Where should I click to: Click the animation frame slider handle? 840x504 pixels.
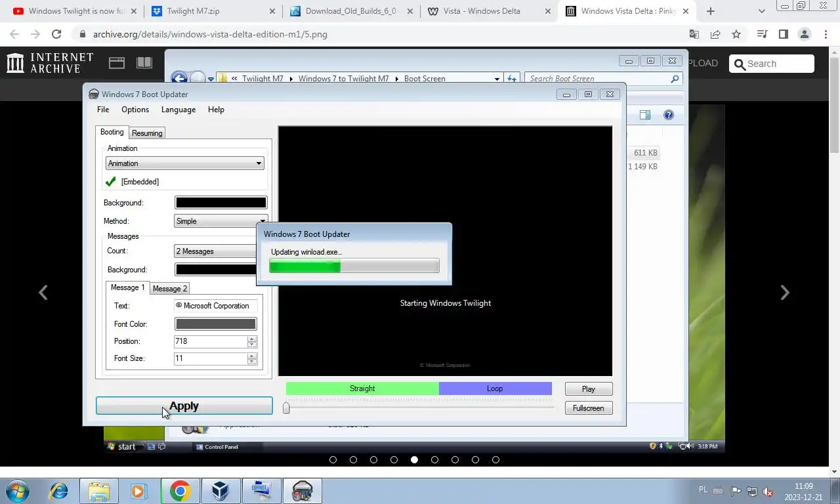click(x=286, y=408)
